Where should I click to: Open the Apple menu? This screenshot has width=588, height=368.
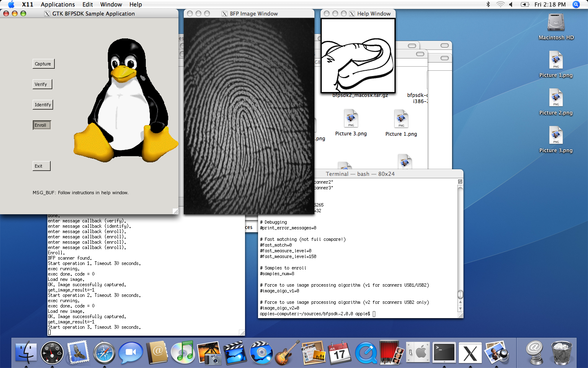11,4
